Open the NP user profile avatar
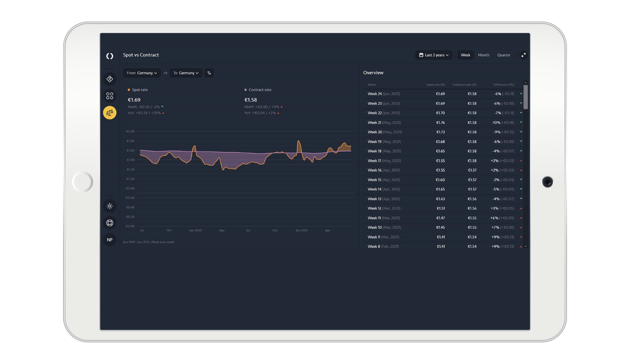630x364 pixels. (109, 240)
